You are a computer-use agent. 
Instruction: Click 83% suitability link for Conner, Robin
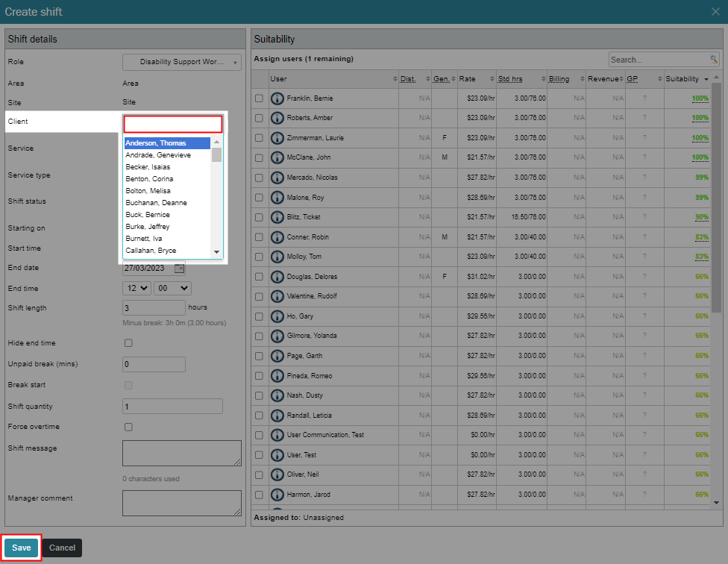click(x=702, y=236)
